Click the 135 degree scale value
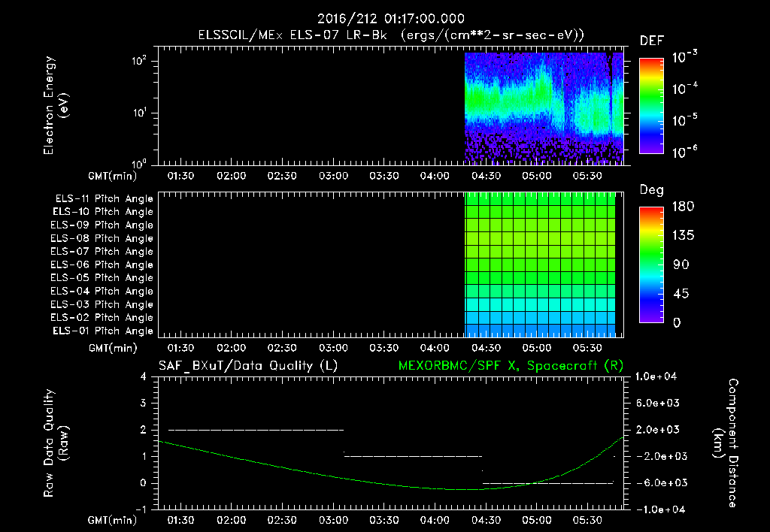Viewport: 770px width, 532px height. [x=683, y=235]
